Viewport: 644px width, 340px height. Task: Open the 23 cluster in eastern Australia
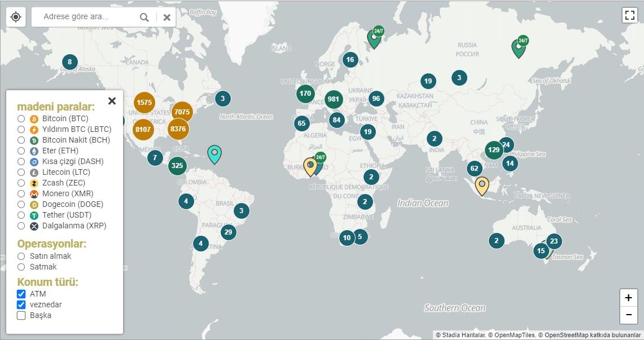[554, 241]
